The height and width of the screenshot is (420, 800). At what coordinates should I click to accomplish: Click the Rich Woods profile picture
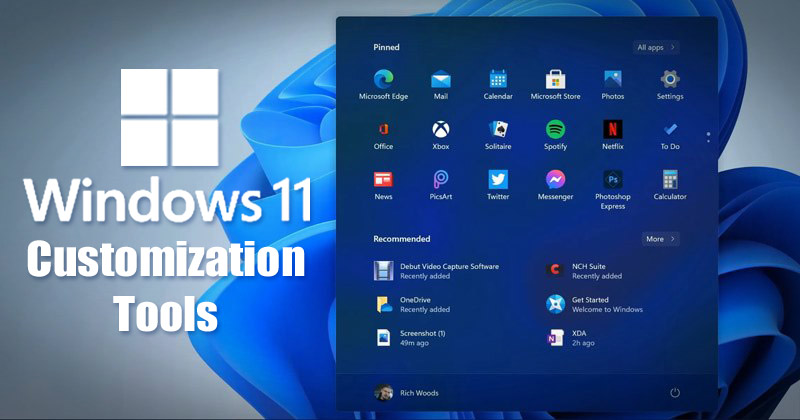[383, 392]
